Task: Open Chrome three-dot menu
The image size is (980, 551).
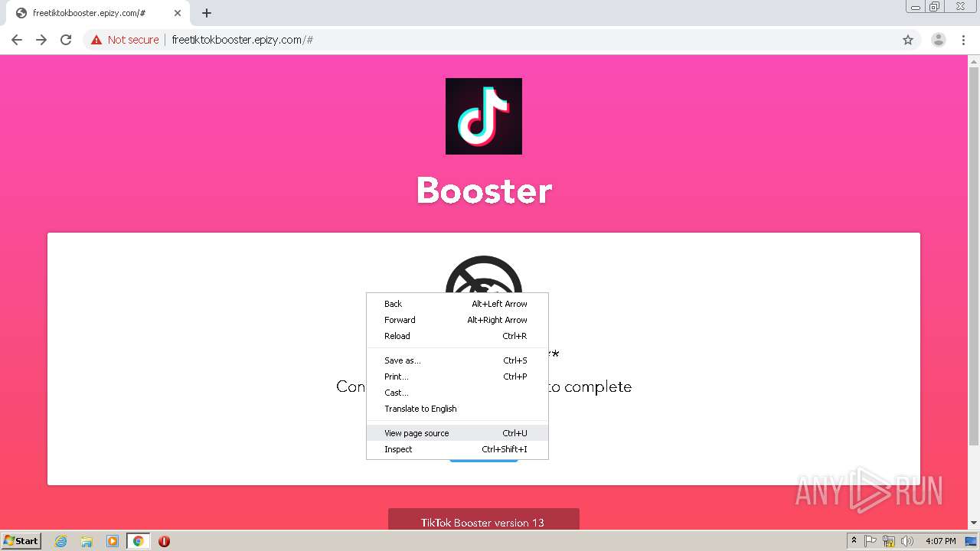Action: point(964,40)
